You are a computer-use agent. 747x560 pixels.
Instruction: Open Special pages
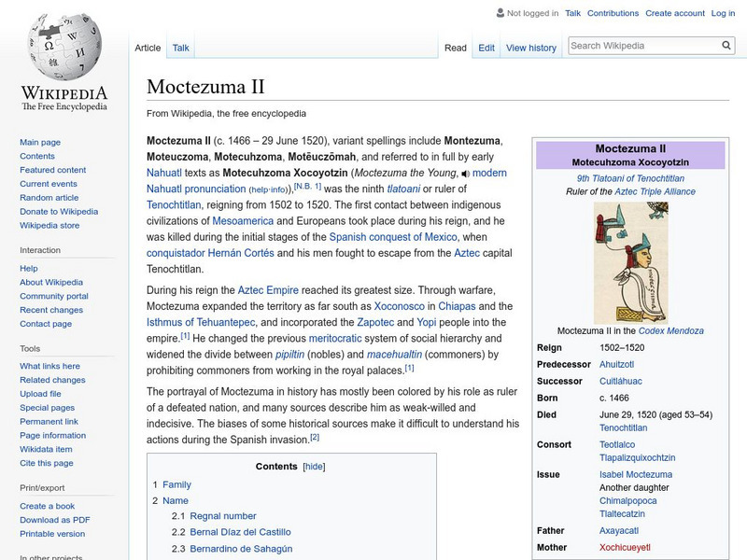(x=48, y=408)
